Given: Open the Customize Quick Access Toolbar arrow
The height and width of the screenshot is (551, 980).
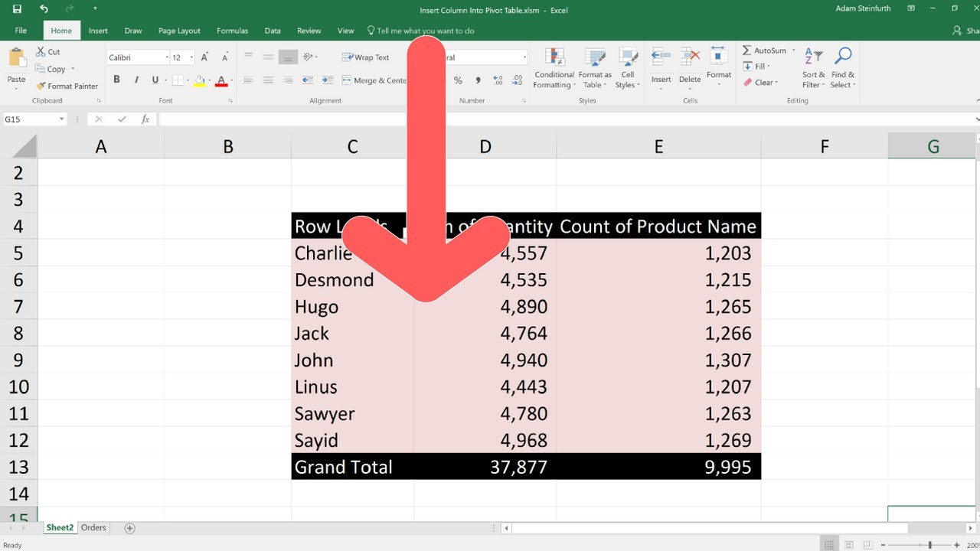Looking at the screenshot, I should pyautogui.click(x=95, y=9).
